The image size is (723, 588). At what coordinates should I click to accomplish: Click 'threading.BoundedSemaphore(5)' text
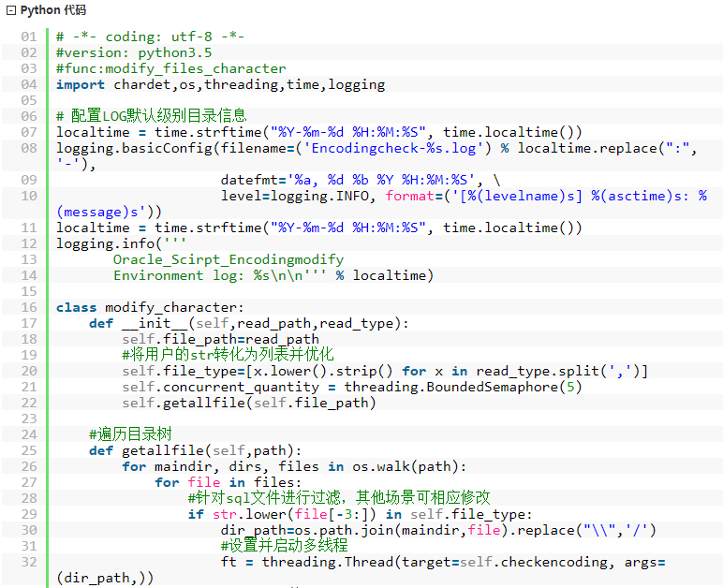[x=463, y=387]
